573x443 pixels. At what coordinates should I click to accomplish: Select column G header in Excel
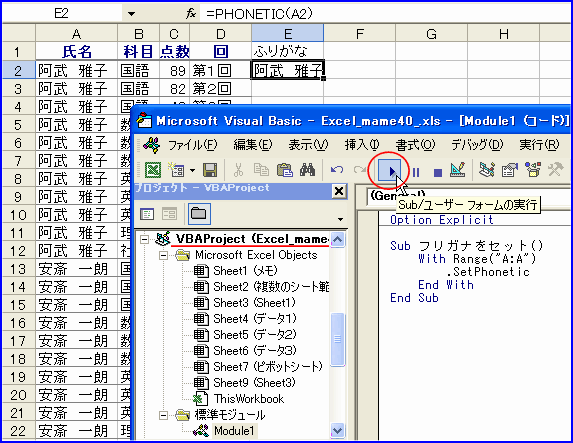point(432,34)
